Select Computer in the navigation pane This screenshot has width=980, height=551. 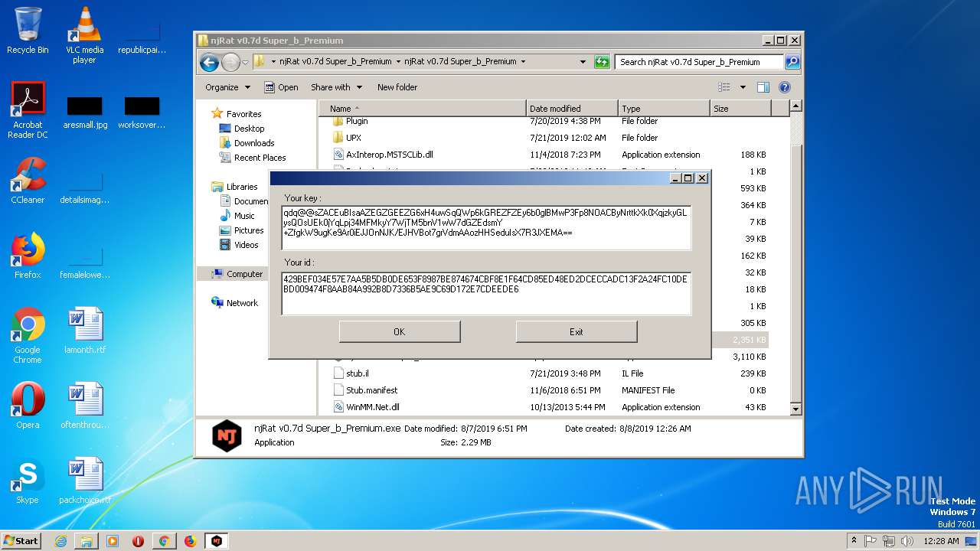click(x=237, y=274)
